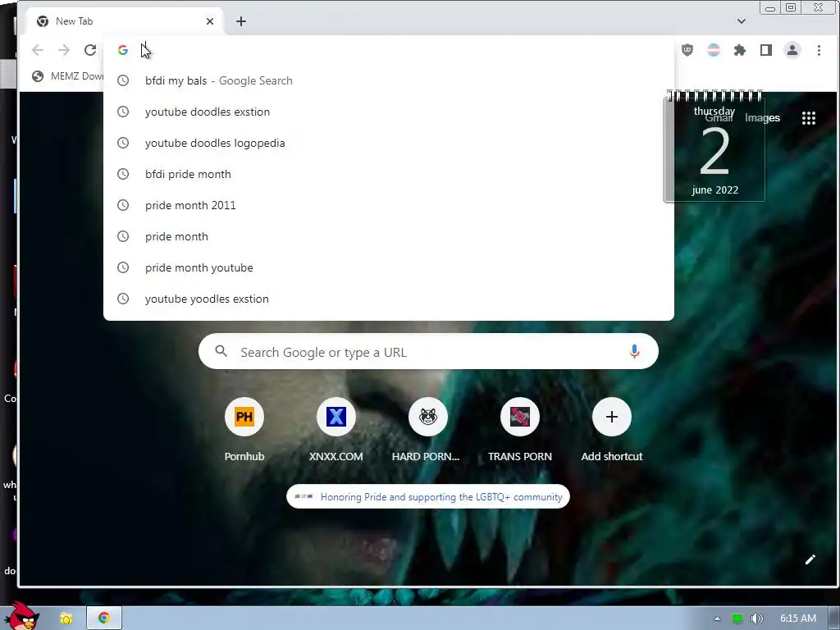The image size is (840, 630).
Task: Select the New Tab tab
Action: [x=125, y=21]
